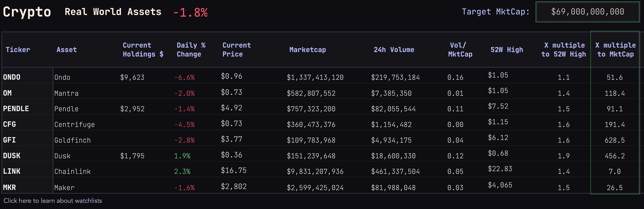This screenshot has height=209, width=644.
Task: Click the 52W High column header
Action: tap(507, 50)
